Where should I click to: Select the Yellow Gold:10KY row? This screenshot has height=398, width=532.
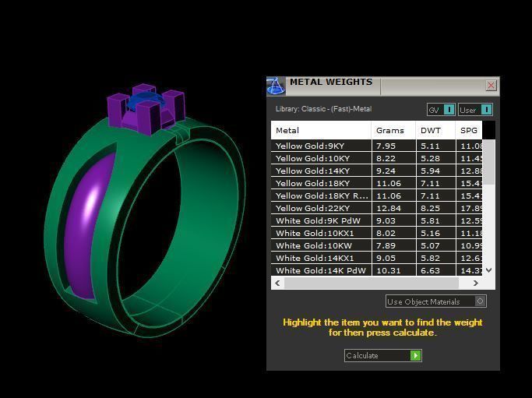click(x=376, y=158)
